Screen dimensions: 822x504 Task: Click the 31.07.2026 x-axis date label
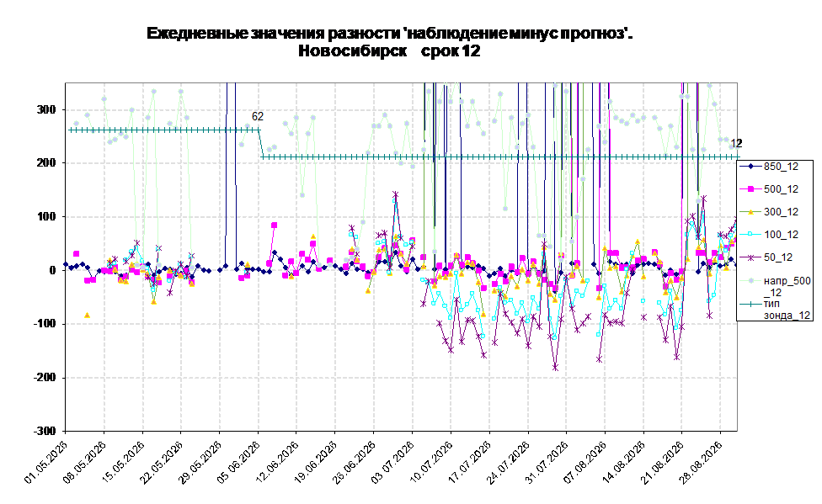tap(547, 462)
